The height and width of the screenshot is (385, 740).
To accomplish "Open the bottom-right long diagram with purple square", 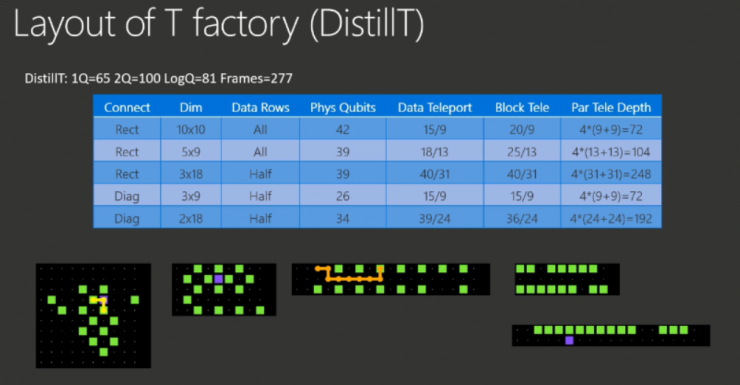I will click(x=611, y=335).
